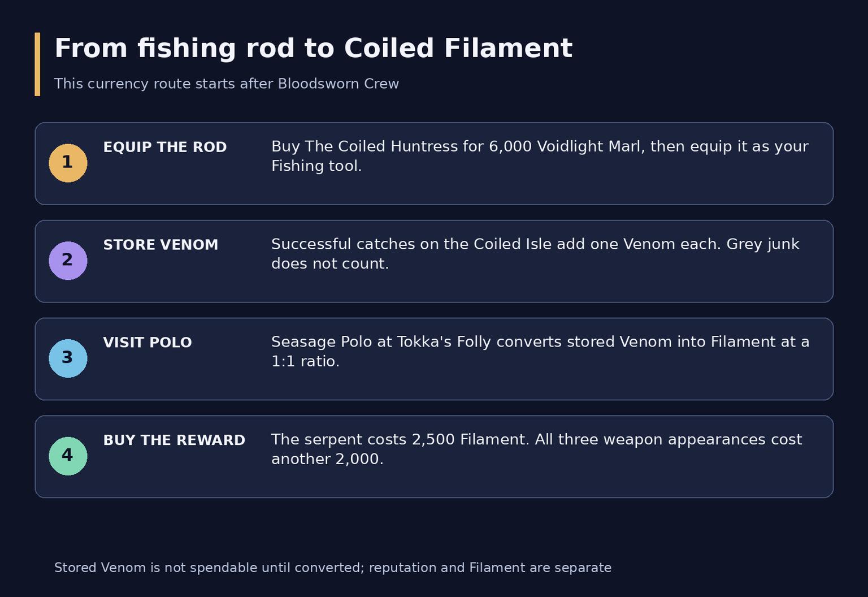Open the fourth step card

point(434,457)
